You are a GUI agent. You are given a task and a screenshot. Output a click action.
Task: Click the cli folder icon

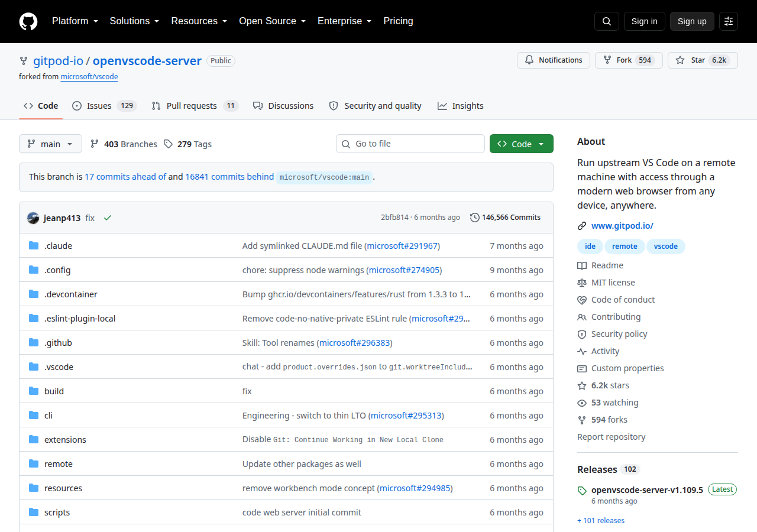click(x=34, y=416)
